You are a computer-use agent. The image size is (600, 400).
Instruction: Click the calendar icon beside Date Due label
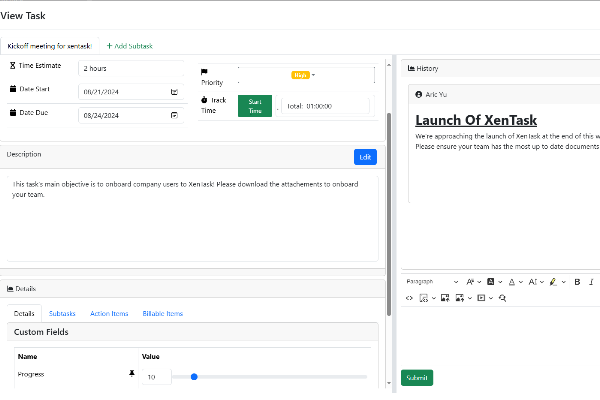coord(13,113)
